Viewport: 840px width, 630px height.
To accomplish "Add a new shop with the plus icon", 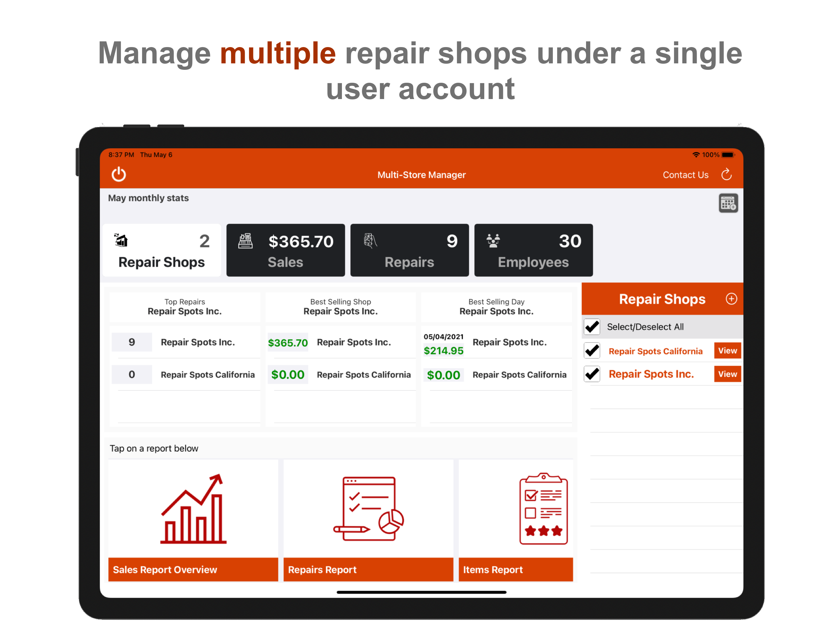I will coord(731,299).
